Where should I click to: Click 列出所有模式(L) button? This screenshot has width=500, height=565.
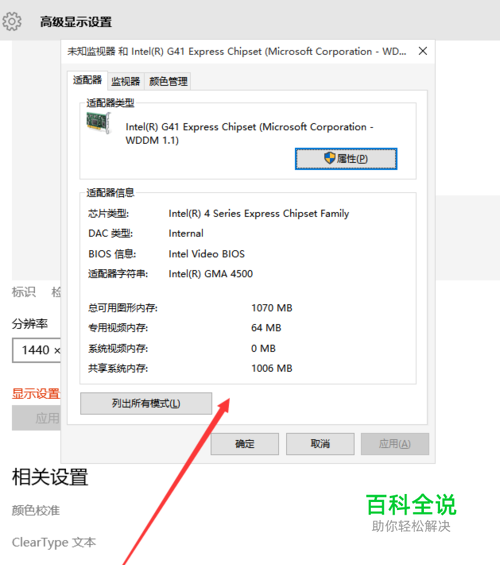point(146,403)
